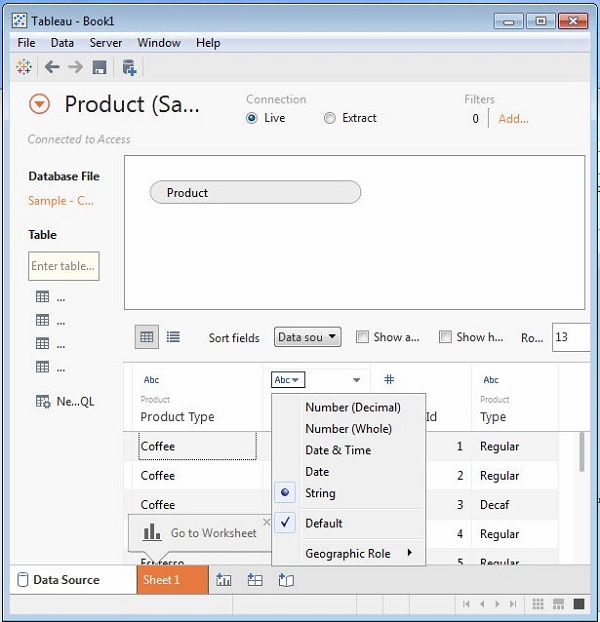Viewport: 600px width, 622px height.
Task: Click the add new data source icon
Action: [x=129, y=67]
